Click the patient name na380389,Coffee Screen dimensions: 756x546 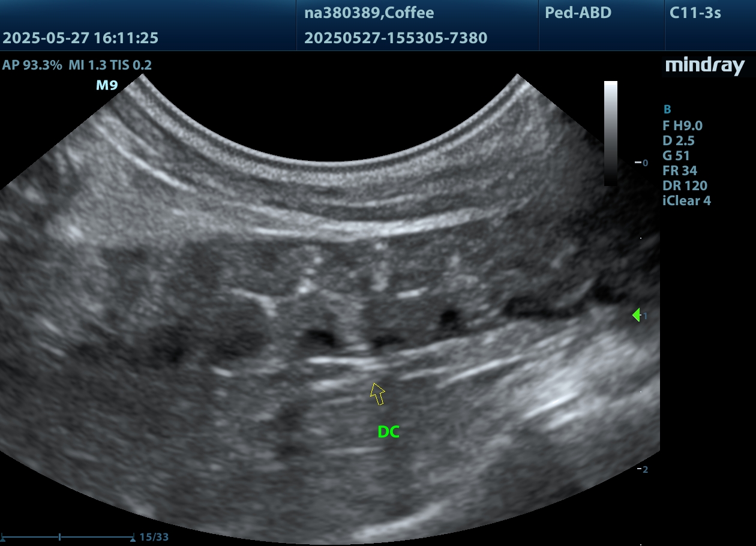[x=369, y=13]
